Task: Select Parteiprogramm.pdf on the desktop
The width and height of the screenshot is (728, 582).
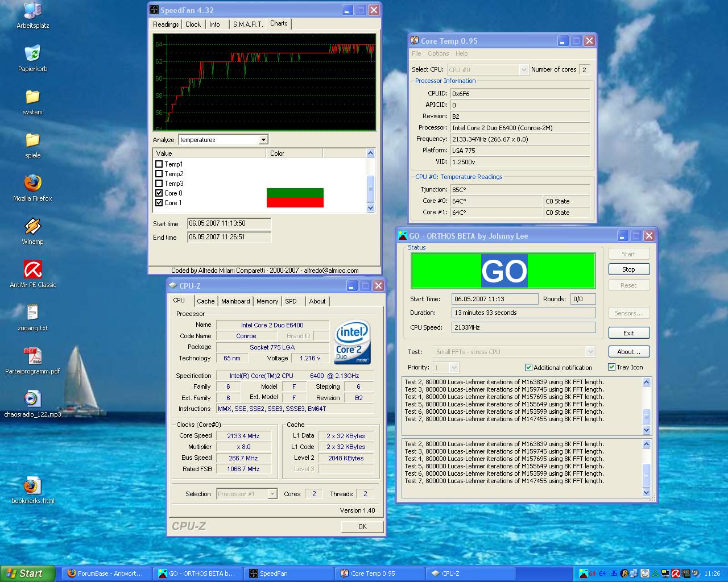Action: [x=32, y=361]
